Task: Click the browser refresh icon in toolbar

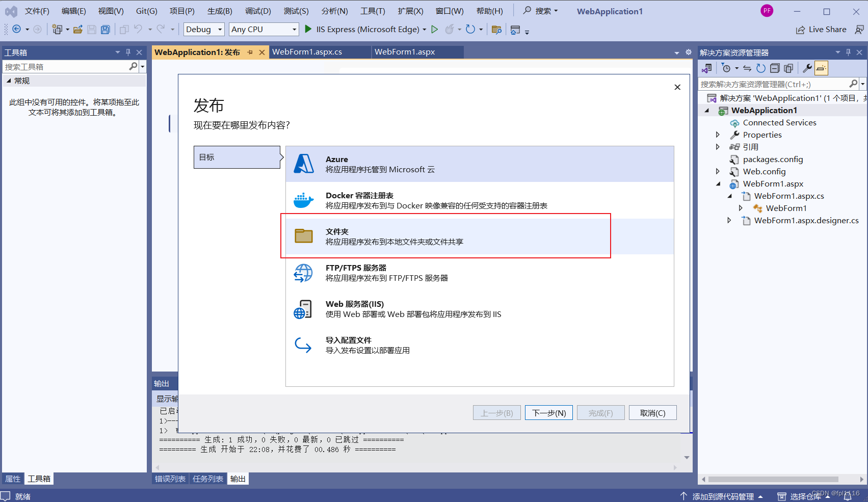Action: pyautogui.click(x=470, y=30)
